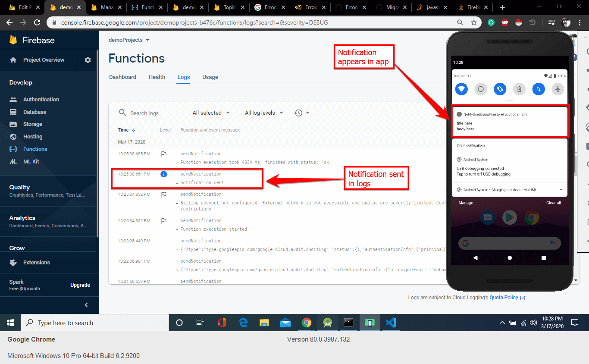The height and width of the screenshot is (364, 589).
Task: Tap emulator back button
Action: click(x=476, y=258)
